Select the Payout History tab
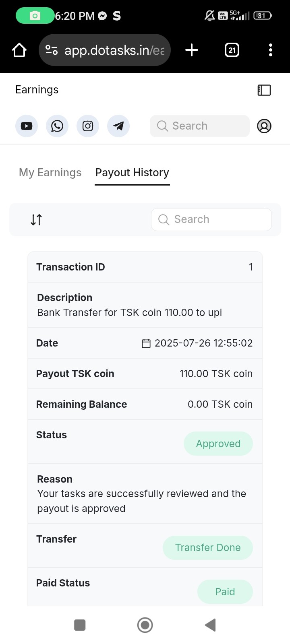 (132, 173)
